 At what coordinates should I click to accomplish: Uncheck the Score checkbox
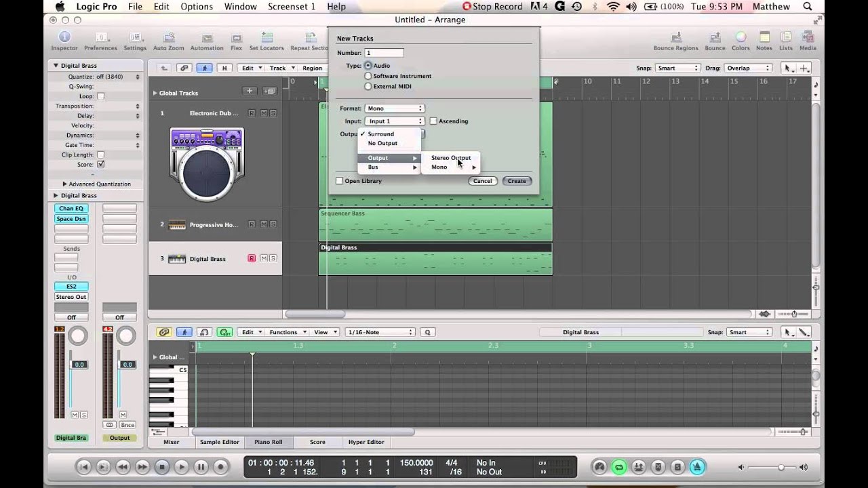coord(100,165)
